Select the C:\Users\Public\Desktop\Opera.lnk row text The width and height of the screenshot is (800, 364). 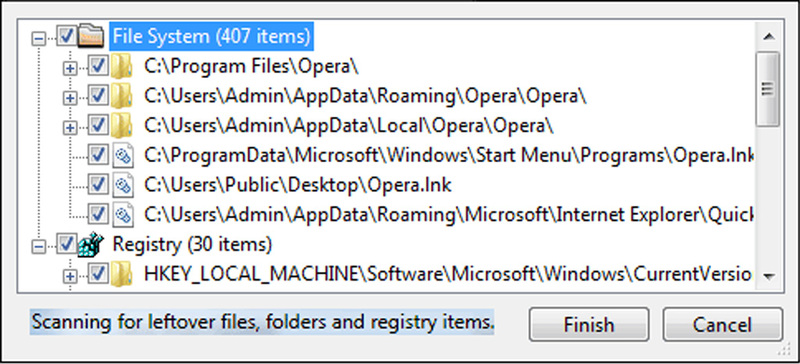(x=297, y=185)
